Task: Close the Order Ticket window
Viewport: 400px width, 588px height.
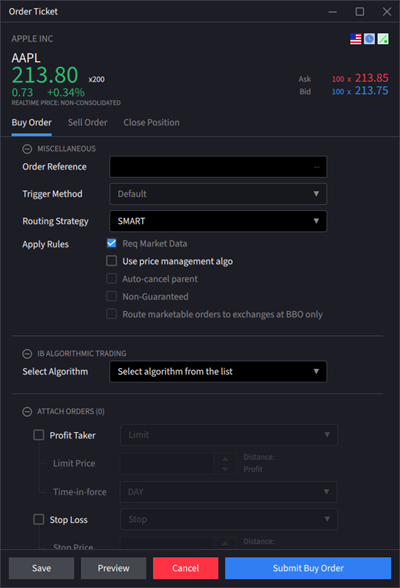Action: click(387, 12)
